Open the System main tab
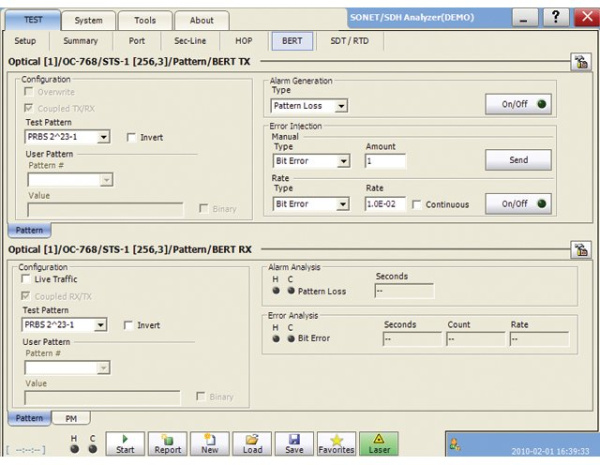This screenshot has height=465, width=600. [88, 19]
